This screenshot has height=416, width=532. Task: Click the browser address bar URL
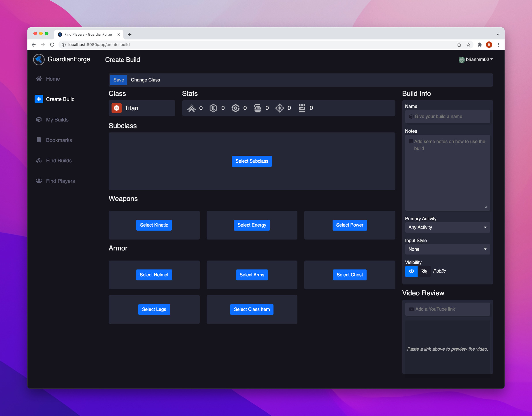tap(99, 45)
